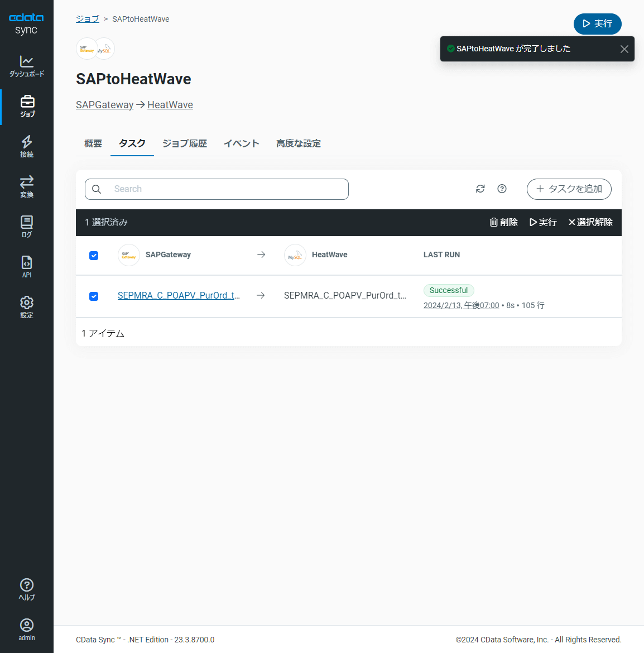This screenshot has width=644, height=653.
Task: Open the 変換 transformations section
Action: [27, 188]
